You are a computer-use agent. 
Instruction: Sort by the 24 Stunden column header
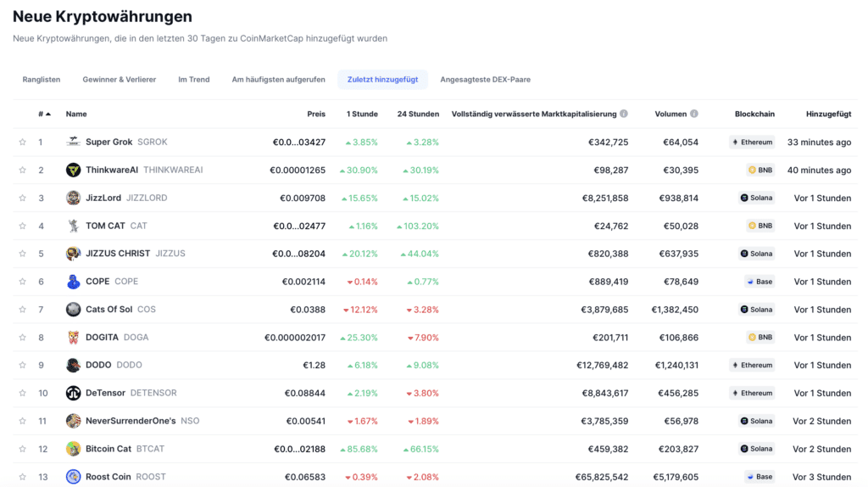coord(418,114)
